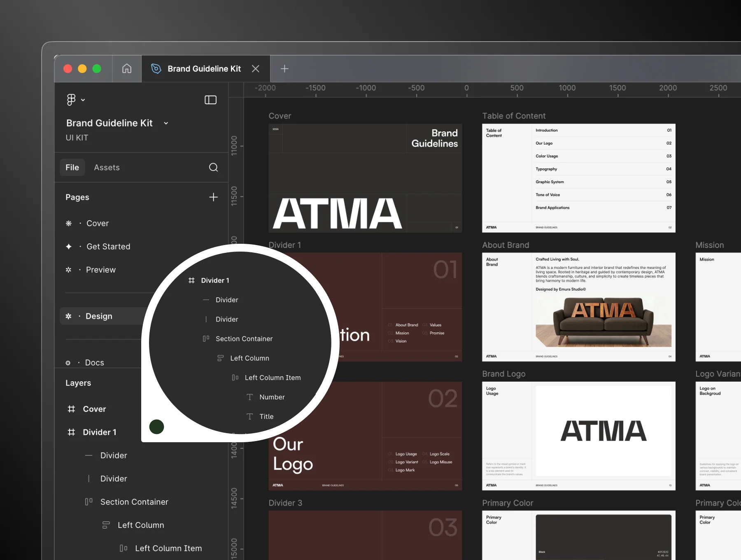Screen dimensions: 741x560
Task: Click the Preview page star icon
Action: pos(68,270)
